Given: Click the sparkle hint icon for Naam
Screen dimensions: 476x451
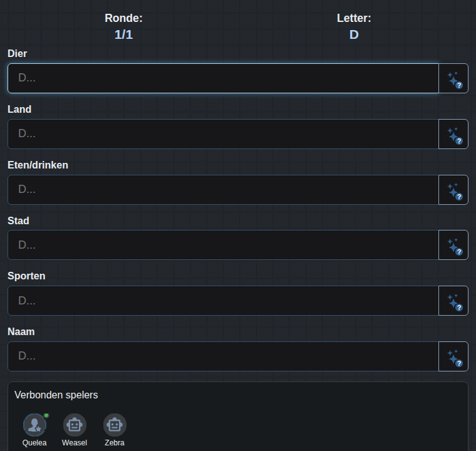Looking at the screenshot, I should [453, 356].
